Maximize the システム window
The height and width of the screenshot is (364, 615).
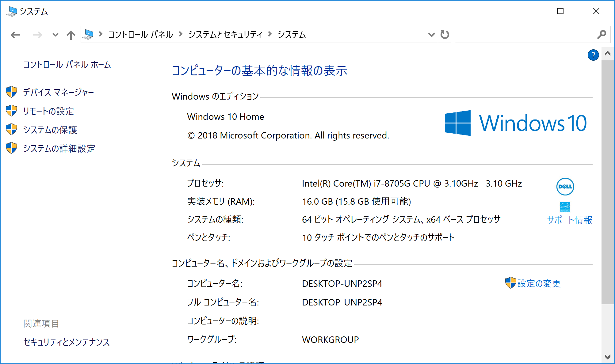[x=560, y=11]
